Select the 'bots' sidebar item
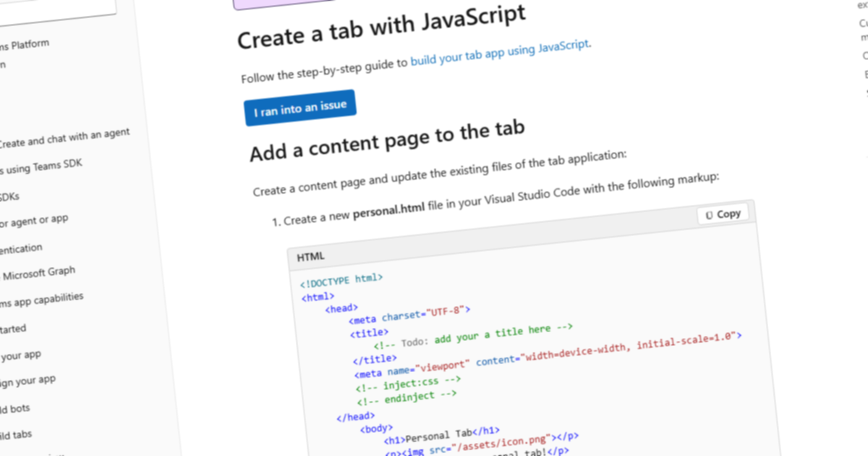 point(15,409)
